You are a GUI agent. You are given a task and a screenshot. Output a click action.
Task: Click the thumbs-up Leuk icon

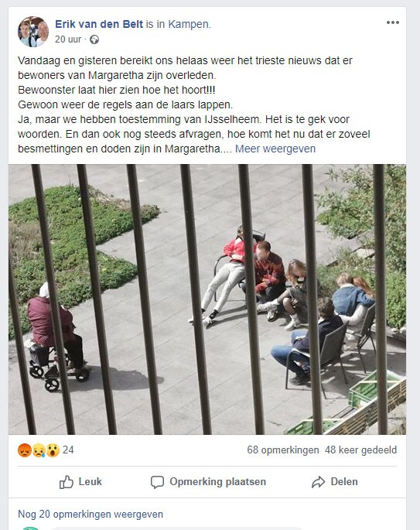click(x=67, y=482)
